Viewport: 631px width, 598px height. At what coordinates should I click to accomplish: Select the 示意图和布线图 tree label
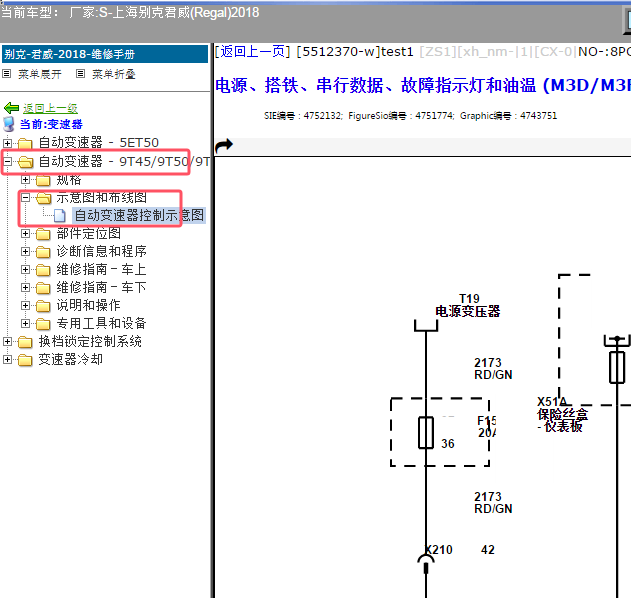pos(101,197)
